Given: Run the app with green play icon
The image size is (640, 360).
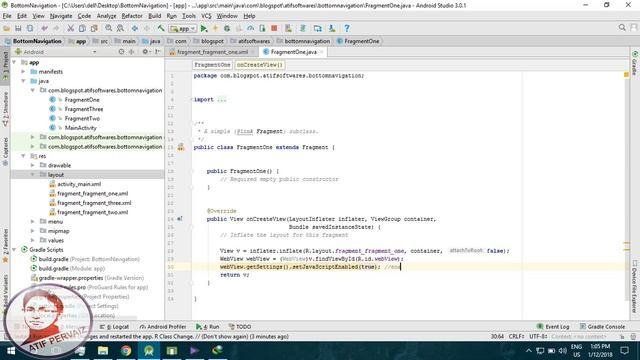Looking at the screenshot, I should (204, 28).
